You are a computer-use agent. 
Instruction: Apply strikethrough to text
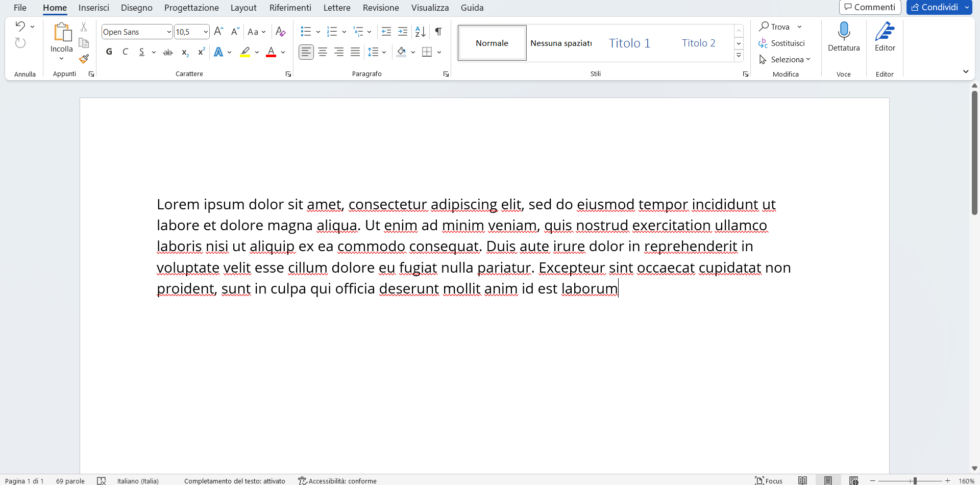[x=167, y=52]
